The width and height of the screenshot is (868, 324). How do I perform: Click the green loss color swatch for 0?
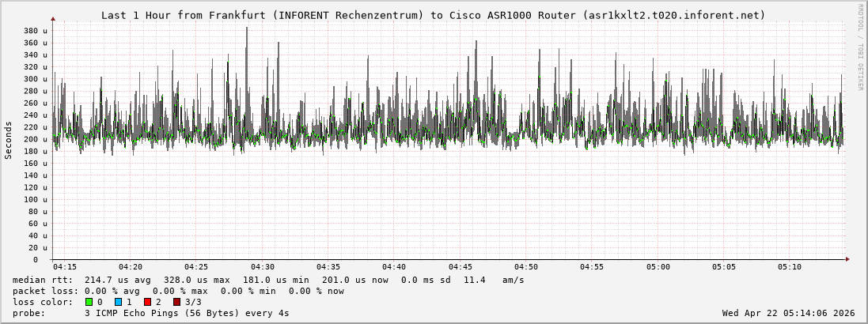point(89,302)
